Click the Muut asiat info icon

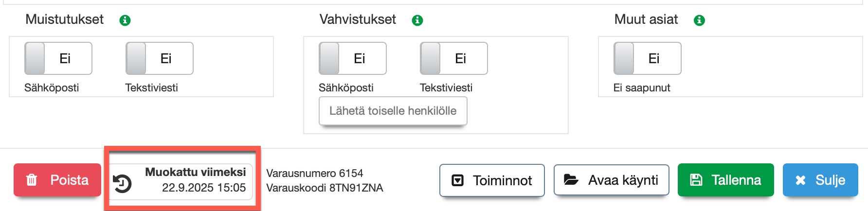pyautogui.click(x=699, y=20)
